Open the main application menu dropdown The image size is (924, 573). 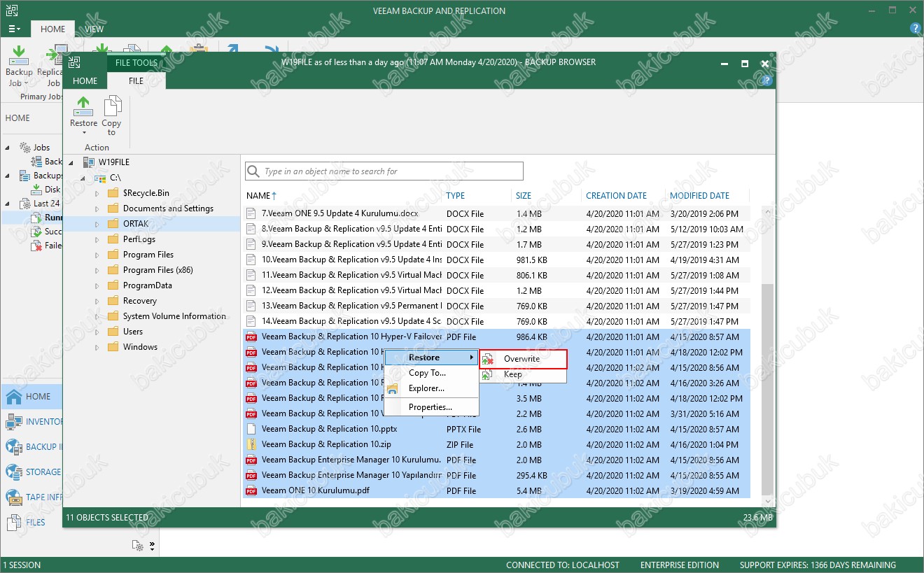click(x=14, y=29)
